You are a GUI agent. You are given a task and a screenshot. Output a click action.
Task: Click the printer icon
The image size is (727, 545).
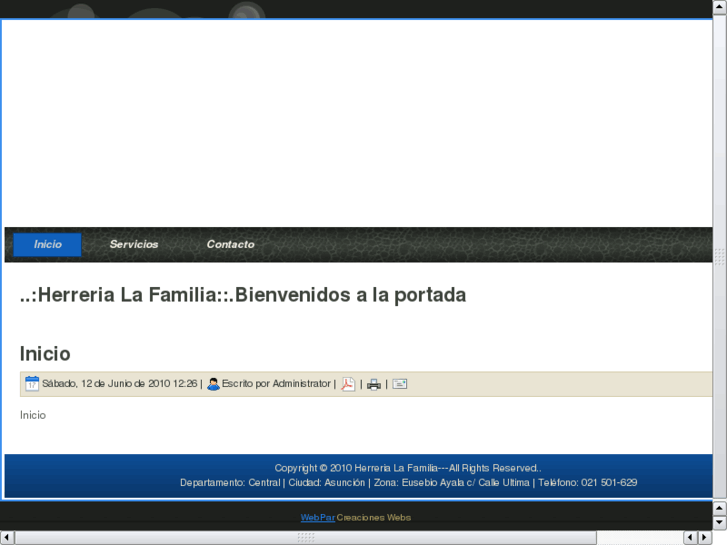pyautogui.click(x=374, y=385)
